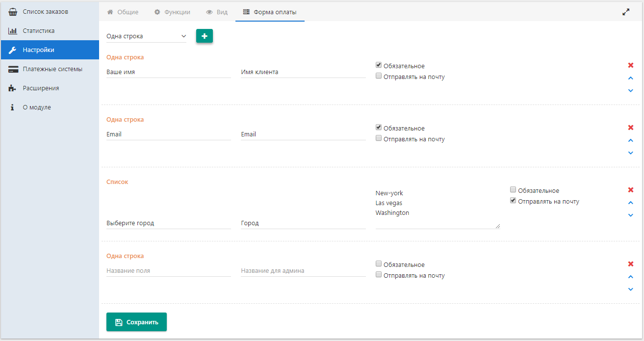The width and height of the screenshot is (644, 341).
Task: Click the 'Сохранить' save button
Action: point(136,322)
